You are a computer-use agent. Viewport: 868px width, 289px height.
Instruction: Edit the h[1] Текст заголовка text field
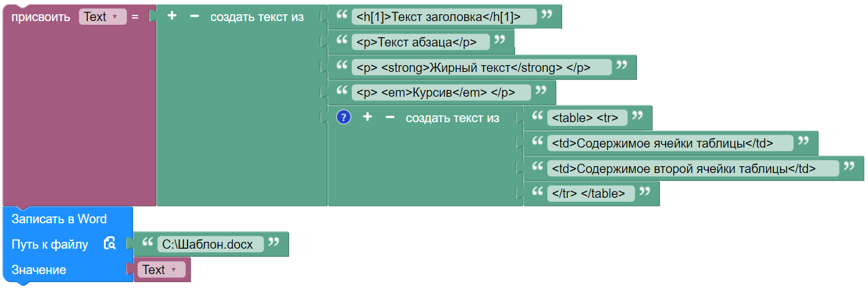445,17
